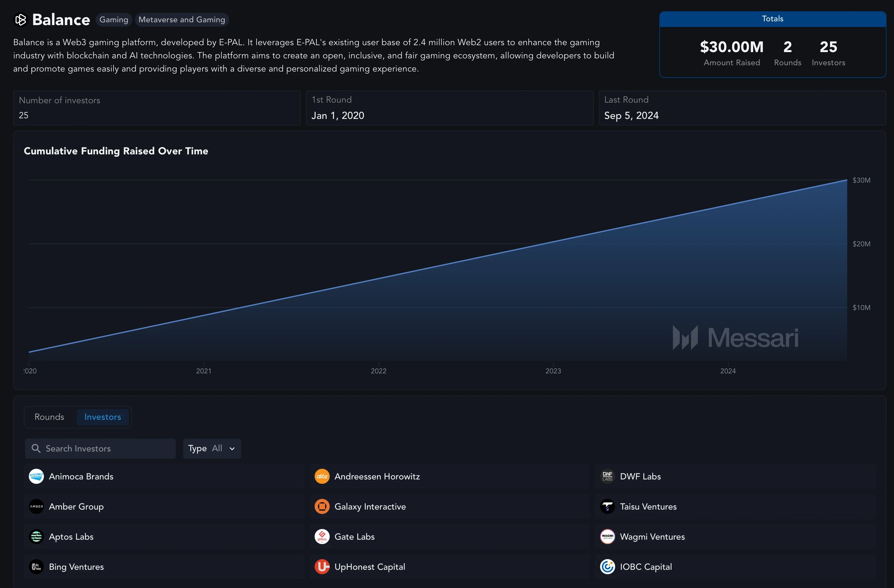Image resolution: width=894 pixels, height=588 pixels.
Task: Select the Investors tab
Action: [103, 417]
